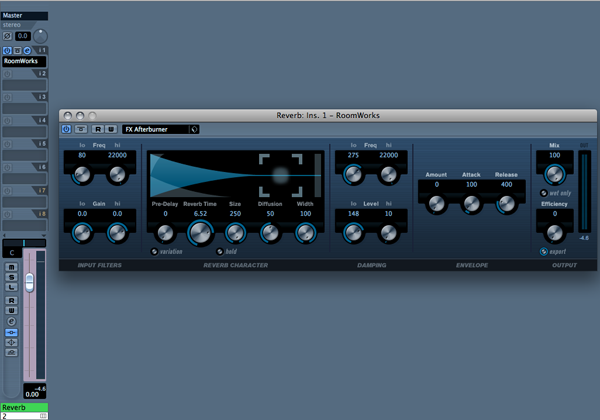The height and width of the screenshot is (420, 600).
Task: Mute the Reverb channel (M)
Action: 11,267
